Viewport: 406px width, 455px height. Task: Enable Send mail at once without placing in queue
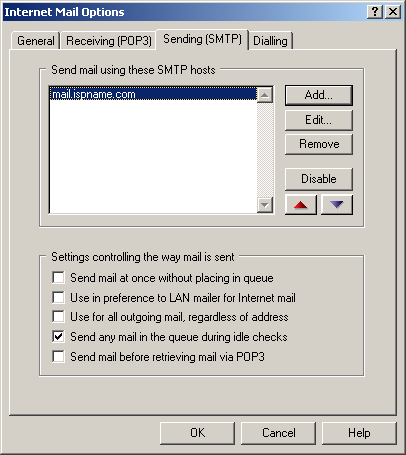pos(58,277)
